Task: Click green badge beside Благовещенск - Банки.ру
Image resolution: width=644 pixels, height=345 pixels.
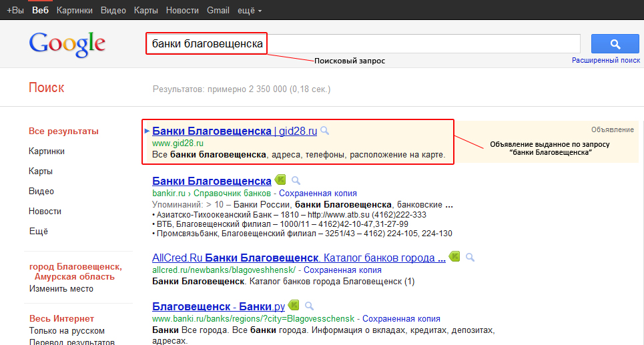Action: click(294, 305)
